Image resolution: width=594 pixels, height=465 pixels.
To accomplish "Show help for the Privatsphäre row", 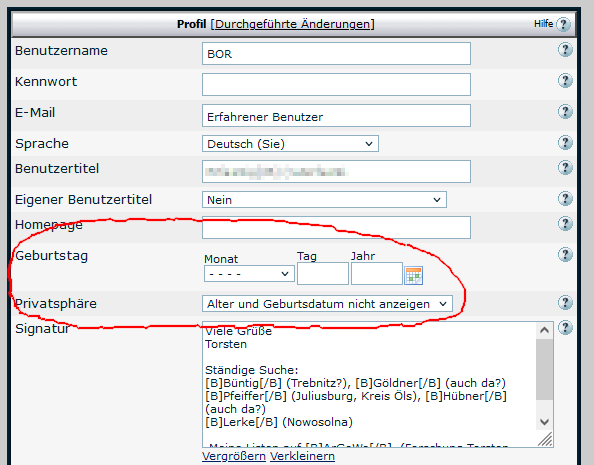I will (x=565, y=303).
